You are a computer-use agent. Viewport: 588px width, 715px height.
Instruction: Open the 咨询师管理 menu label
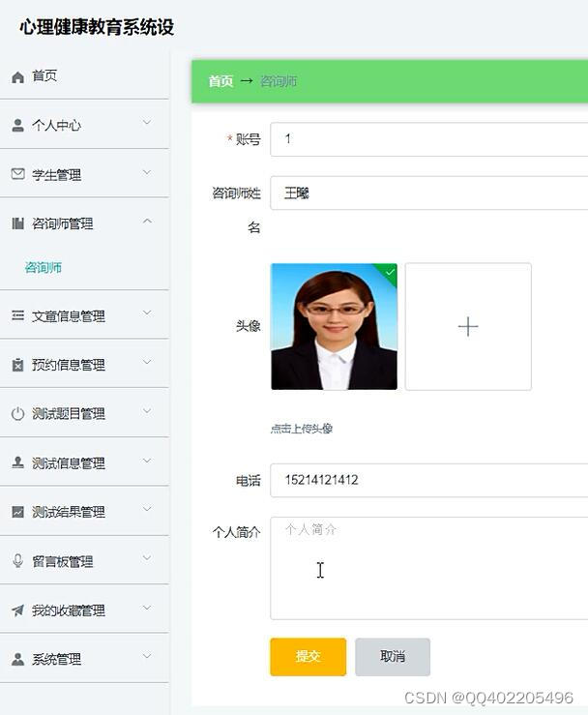coord(63,223)
